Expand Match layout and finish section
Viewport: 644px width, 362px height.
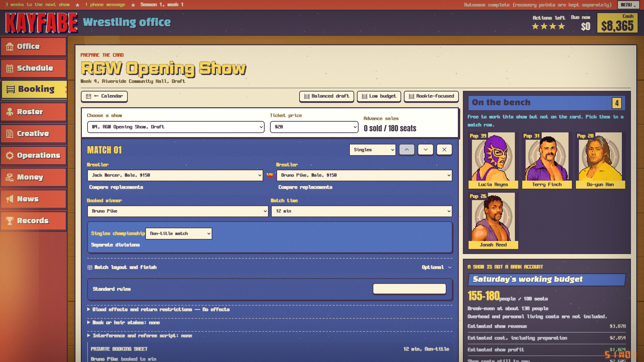coord(270,267)
